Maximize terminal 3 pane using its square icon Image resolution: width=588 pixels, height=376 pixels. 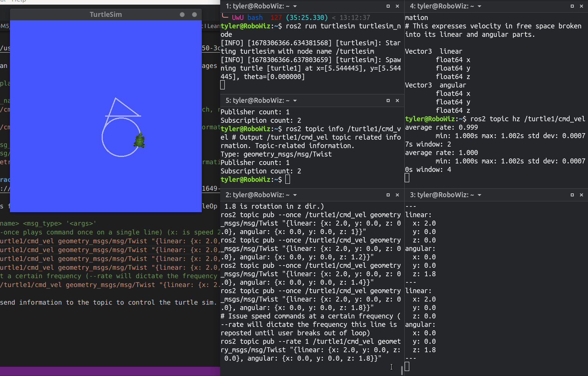572,195
